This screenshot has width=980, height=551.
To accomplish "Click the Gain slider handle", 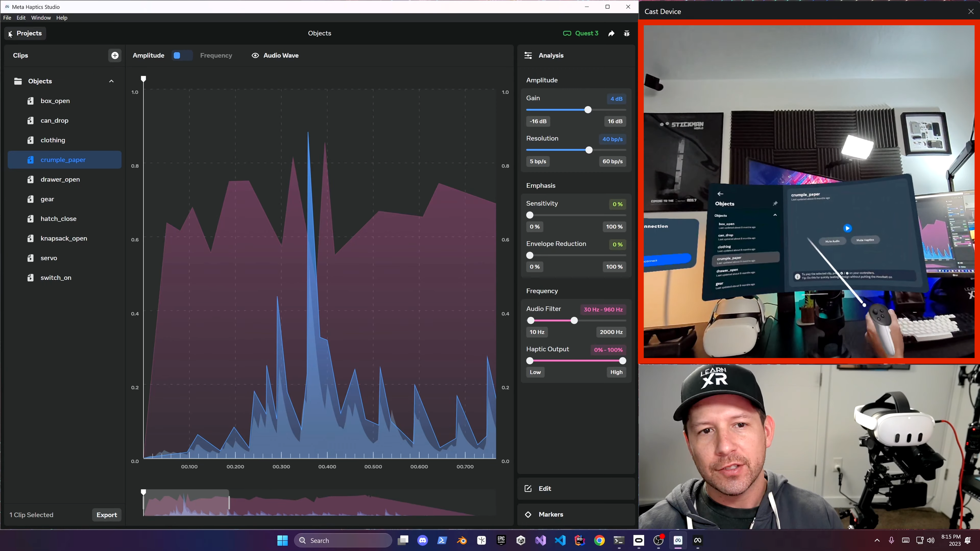I will coord(588,110).
